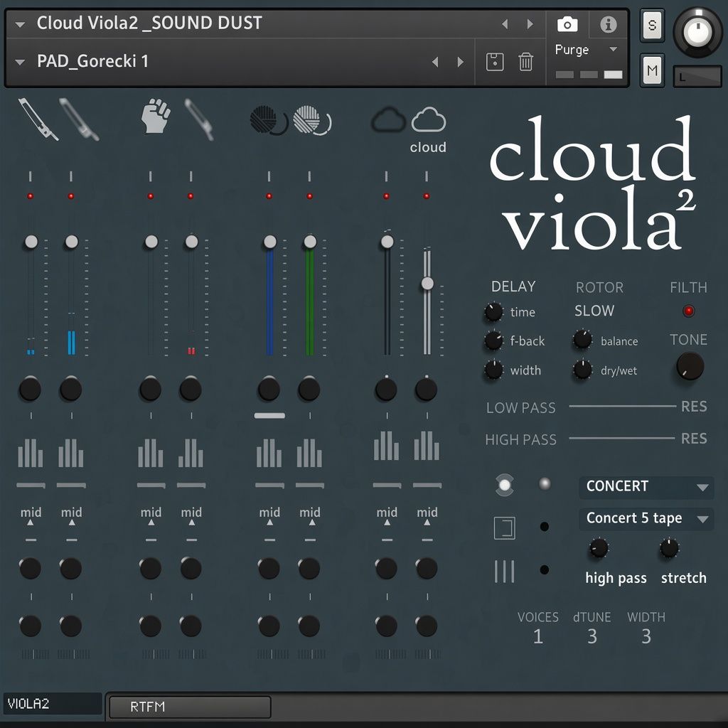Image resolution: width=728 pixels, height=728 pixels.
Task: Open the EQ bars of the fist channel
Action: (x=151, y=453)
